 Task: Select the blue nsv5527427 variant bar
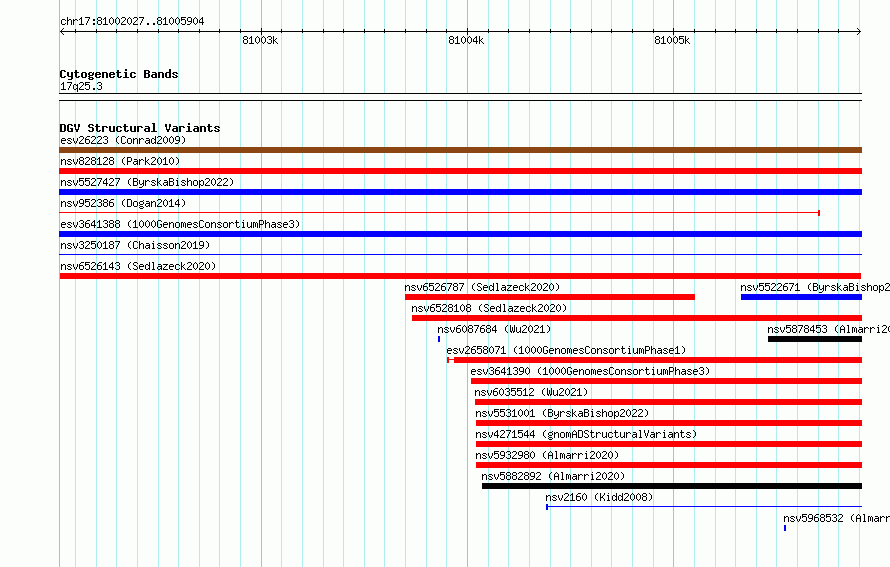[x=460, y=192]
